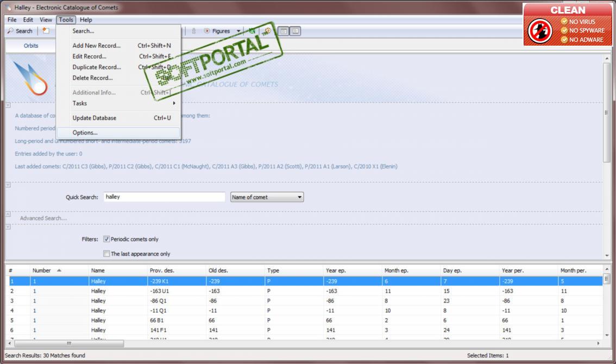This screenshot has width=616, height=364.
Task: Sort by the Prov. des. column header
Action: (x=177, y=271)
